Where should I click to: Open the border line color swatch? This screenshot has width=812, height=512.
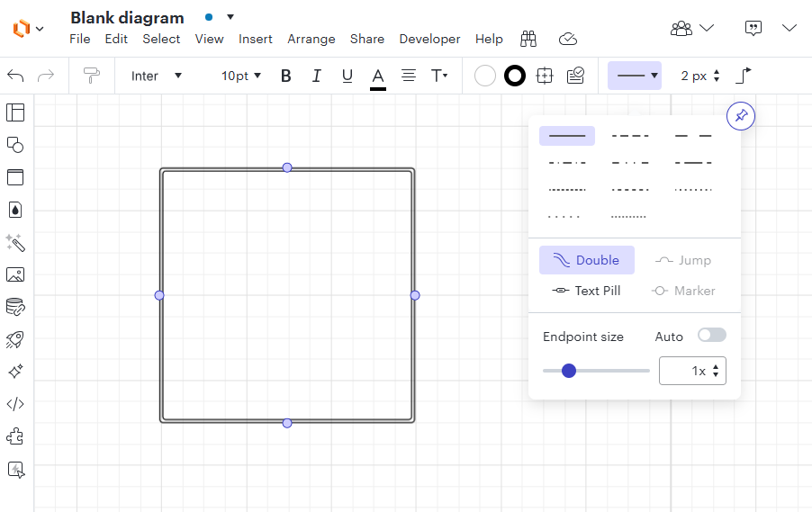click(515, 76)
